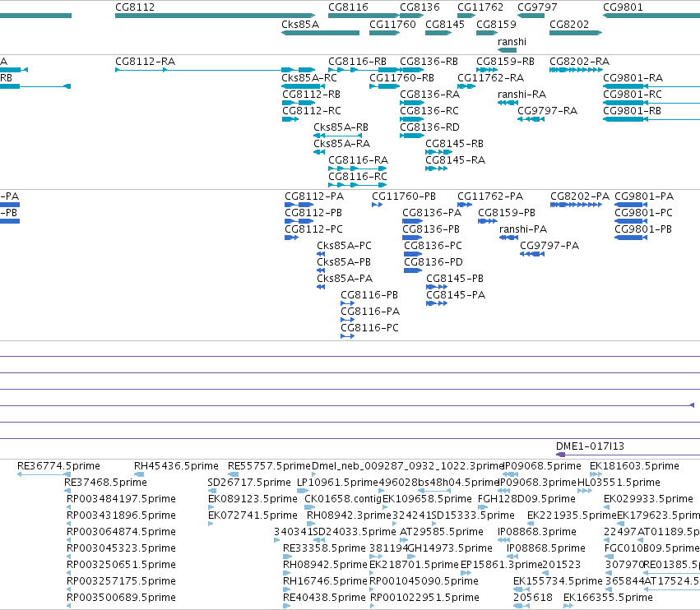Select protein CG9797-PA
This screenshot has height=610, width=700.
[x=532, y=254]
